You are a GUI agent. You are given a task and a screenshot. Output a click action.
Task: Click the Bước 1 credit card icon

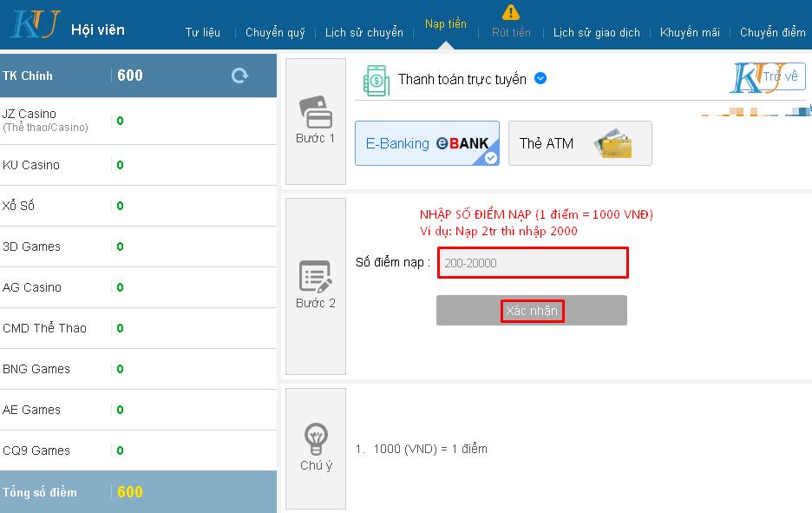[x=316, y=111]
